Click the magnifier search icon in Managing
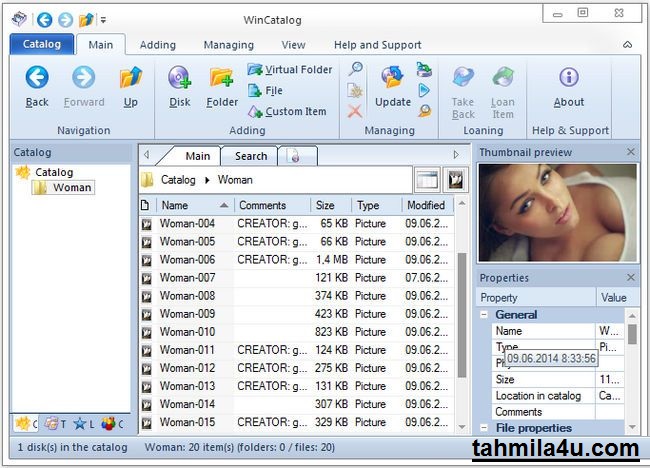The width and height of the screenshot is (650, 468). tap(355, 69)
